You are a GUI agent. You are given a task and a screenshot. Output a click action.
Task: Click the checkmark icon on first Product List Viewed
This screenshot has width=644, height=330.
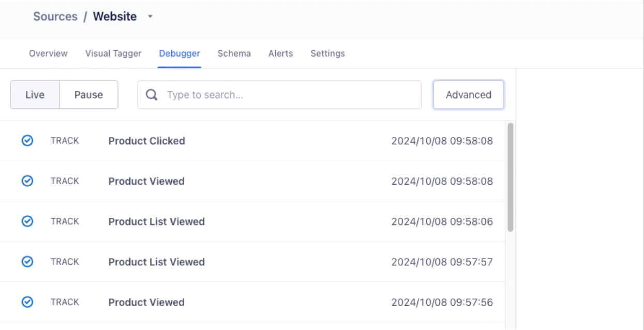tap(27, 221)
